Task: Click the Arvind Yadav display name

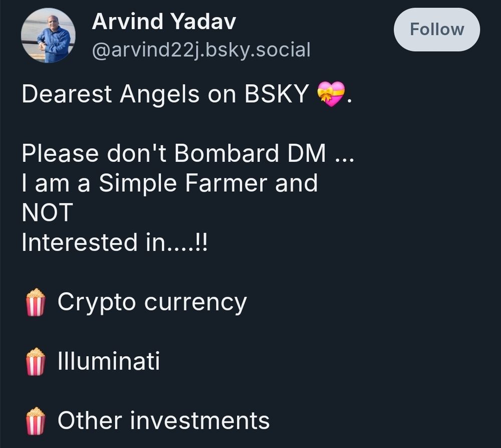Action: click(x=164, y=22)
